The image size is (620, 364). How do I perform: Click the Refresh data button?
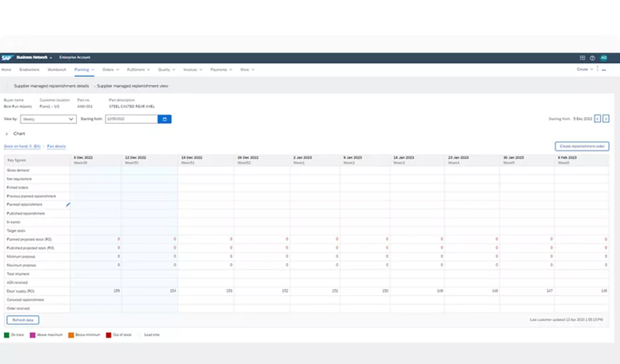[x=22, y=319]
